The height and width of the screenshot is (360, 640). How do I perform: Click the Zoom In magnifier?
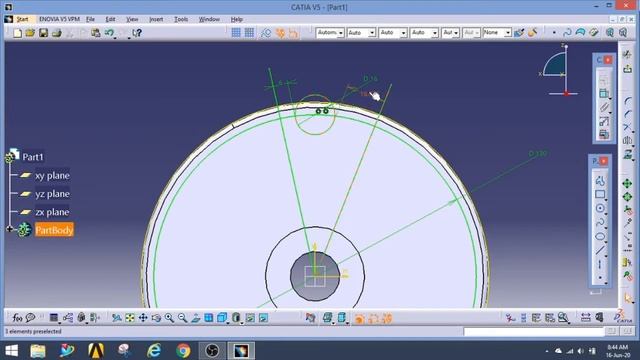click(x=169, y=318)
